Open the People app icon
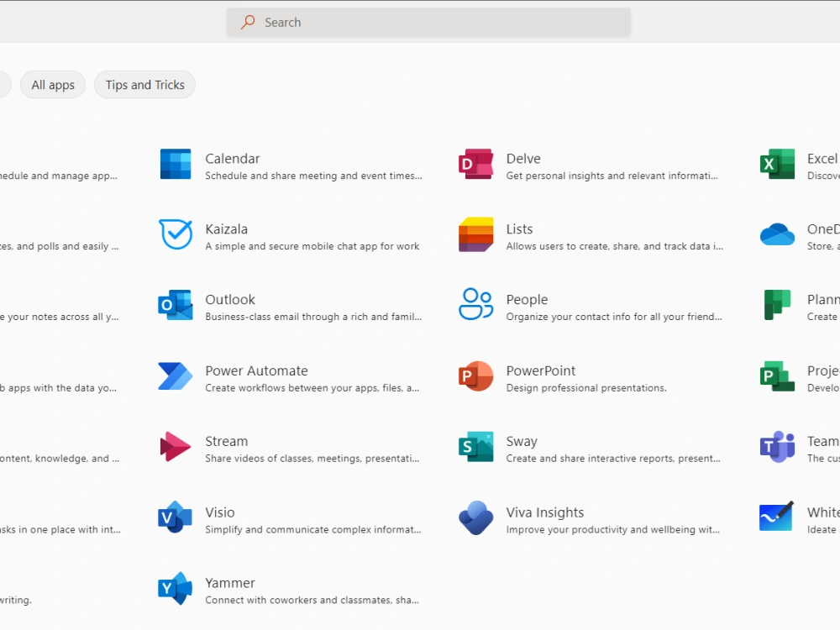The width and height of the screenshot is (840, 630). pos(475,304)
